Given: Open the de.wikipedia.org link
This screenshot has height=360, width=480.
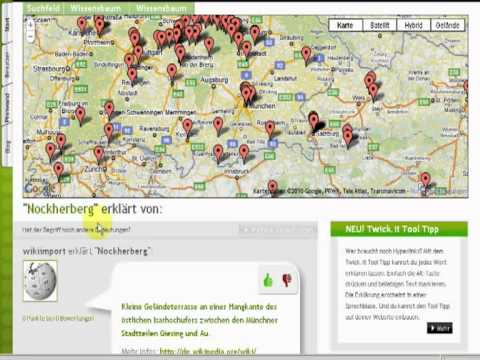Looking at the screenshot, I should pos(208,351).
